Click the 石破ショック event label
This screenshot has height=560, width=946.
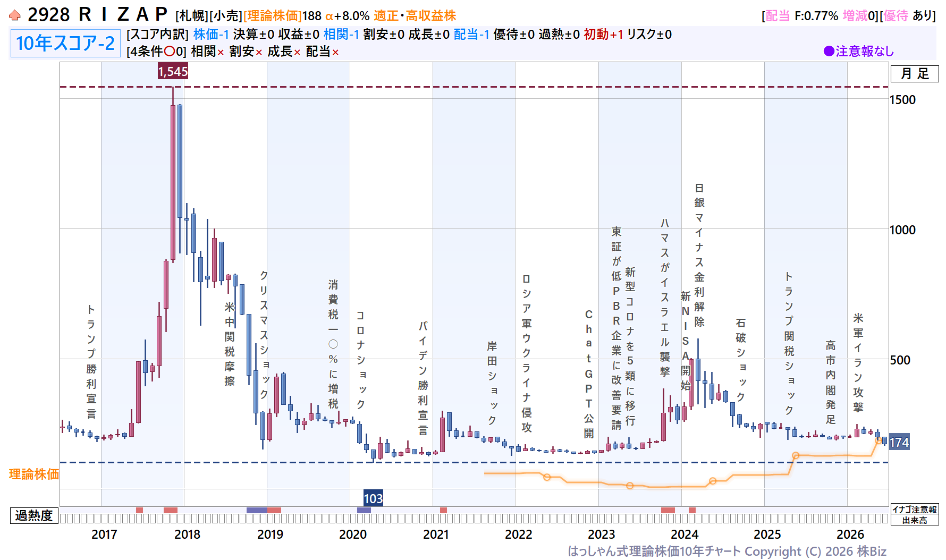pyautogui.click(x=741, y=360)
